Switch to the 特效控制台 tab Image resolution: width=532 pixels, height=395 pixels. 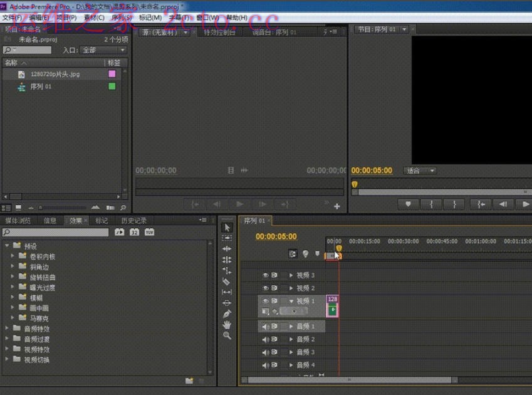(219, 32)
